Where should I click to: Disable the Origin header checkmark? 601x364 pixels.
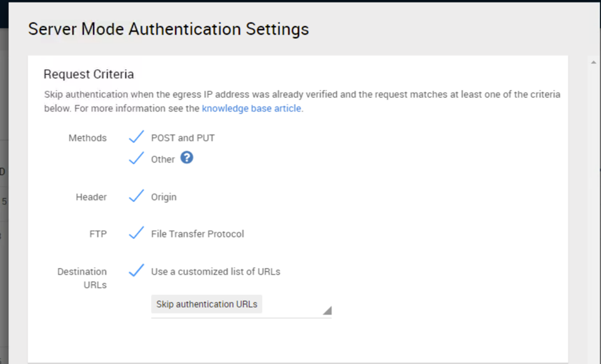pyautogui.click(x=136, y=196)
